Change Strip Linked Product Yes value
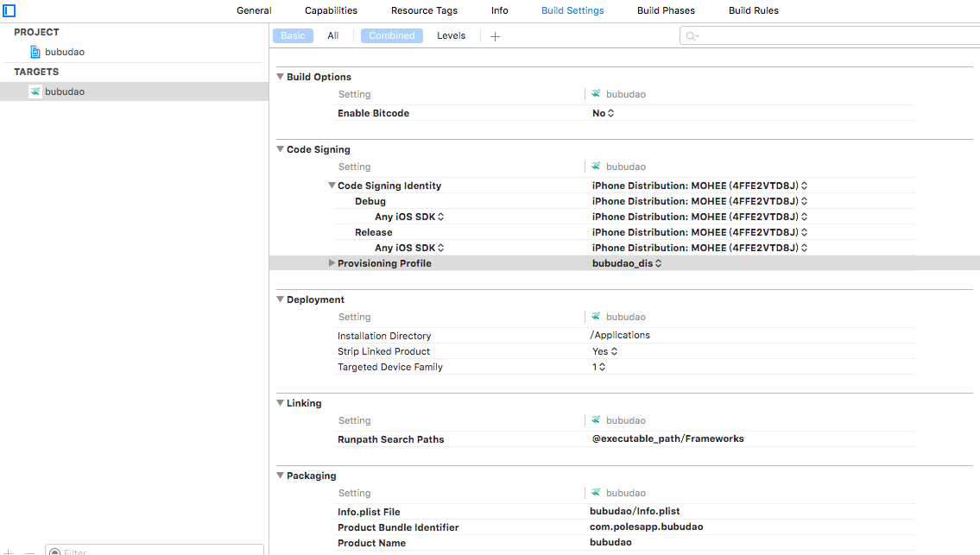980x555 pixels. pyautogui.click(x=605, y=351)
